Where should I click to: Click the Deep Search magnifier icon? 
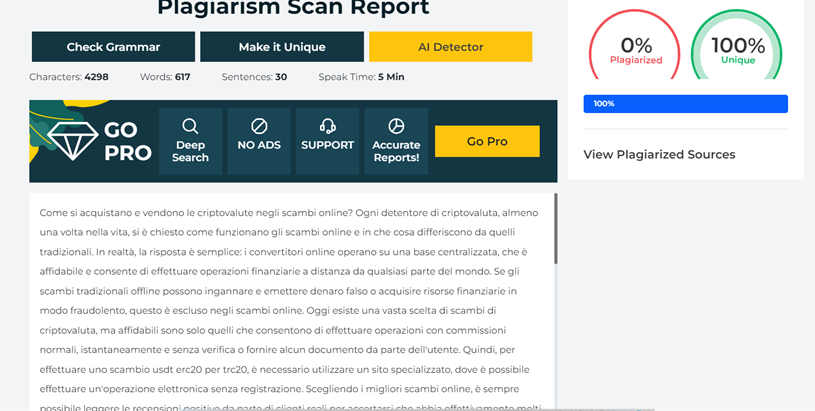tap(190, 127)
